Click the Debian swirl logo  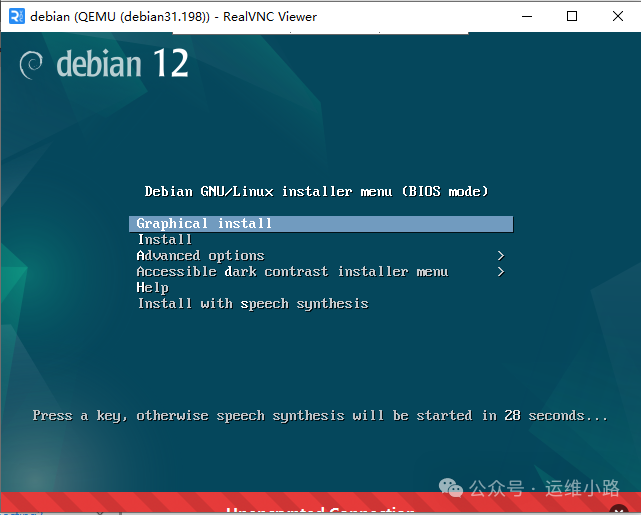(31, 65)
